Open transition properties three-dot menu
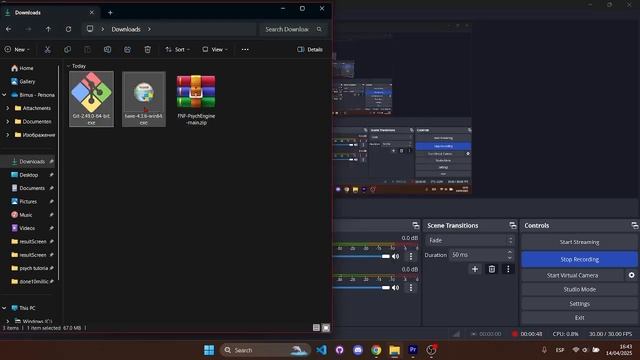The width and height of the screenshot is (640, 360). click(x=508, y=269)
